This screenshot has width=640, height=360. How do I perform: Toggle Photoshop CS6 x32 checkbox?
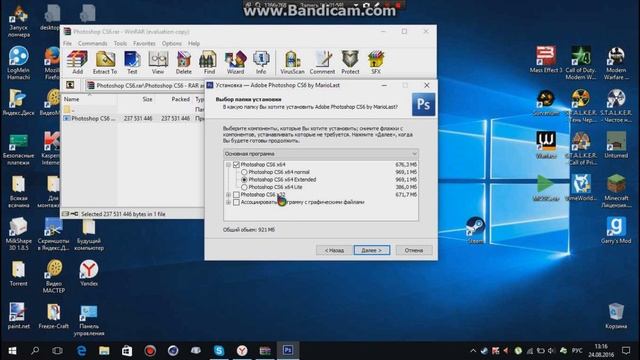[x=236, y=195]
